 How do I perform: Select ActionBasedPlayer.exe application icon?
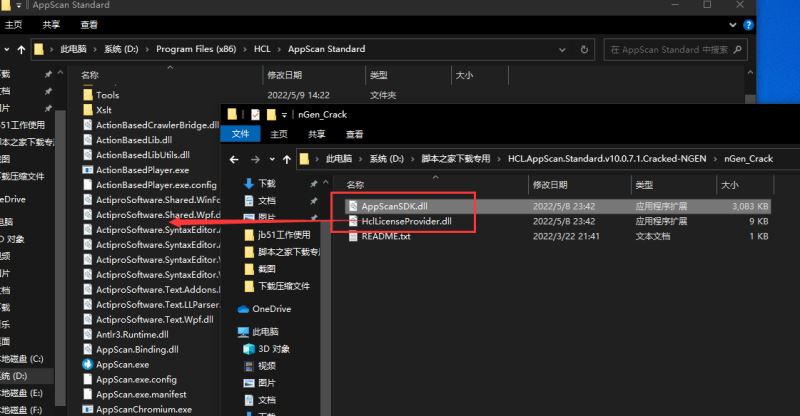tap(88, 170)
